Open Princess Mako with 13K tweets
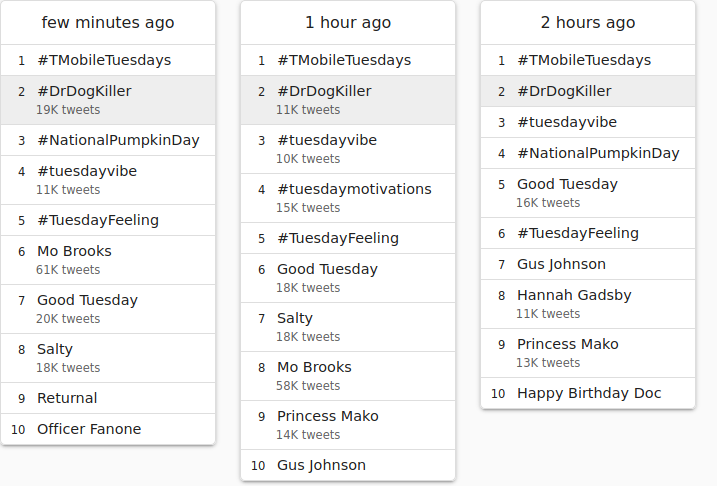The height and width of the screenshot is (486, 717). pos(588,353)
